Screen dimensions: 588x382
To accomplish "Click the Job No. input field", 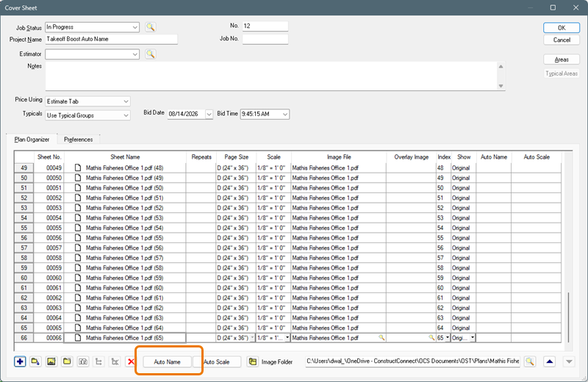I will (x=265, y=39).
